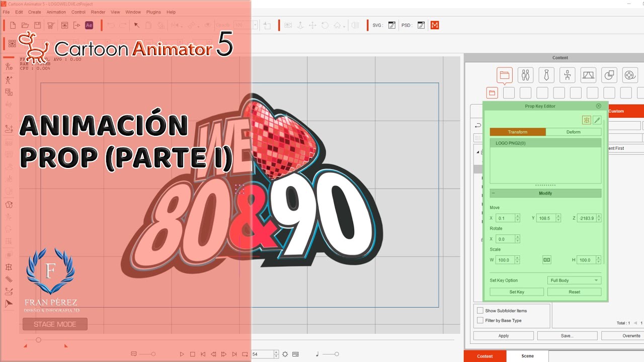Screen dimensions: 644x362
Task: Click the mesh-grid icon in Prop Key Editor
Action: tap(587, 120)
